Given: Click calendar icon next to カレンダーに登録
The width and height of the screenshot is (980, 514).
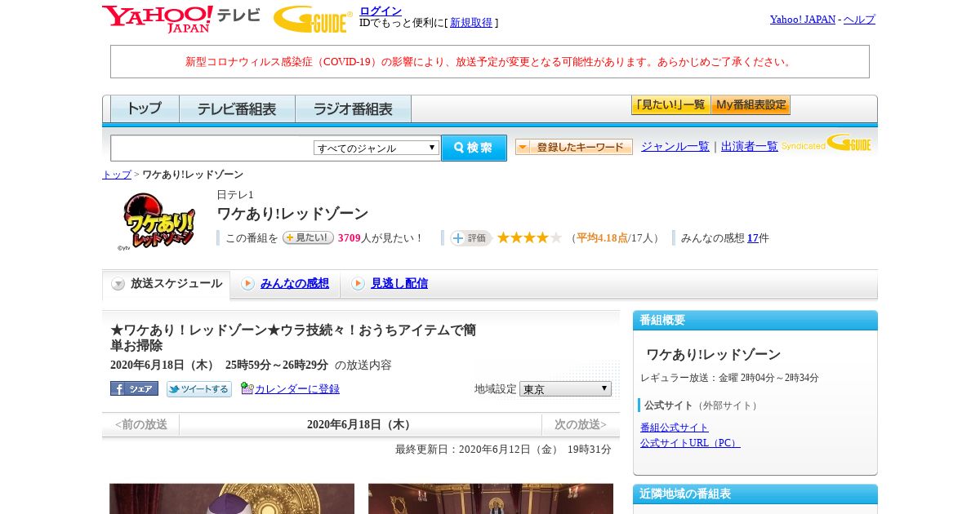Looking at the screenshot, I should click(247, 388).
